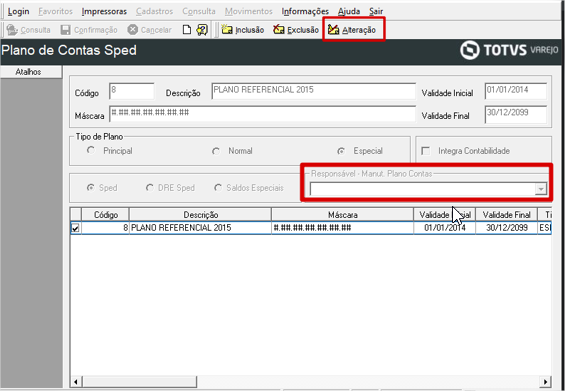
Task: Select the Especial plan type radio
Action: pos(341,151)
